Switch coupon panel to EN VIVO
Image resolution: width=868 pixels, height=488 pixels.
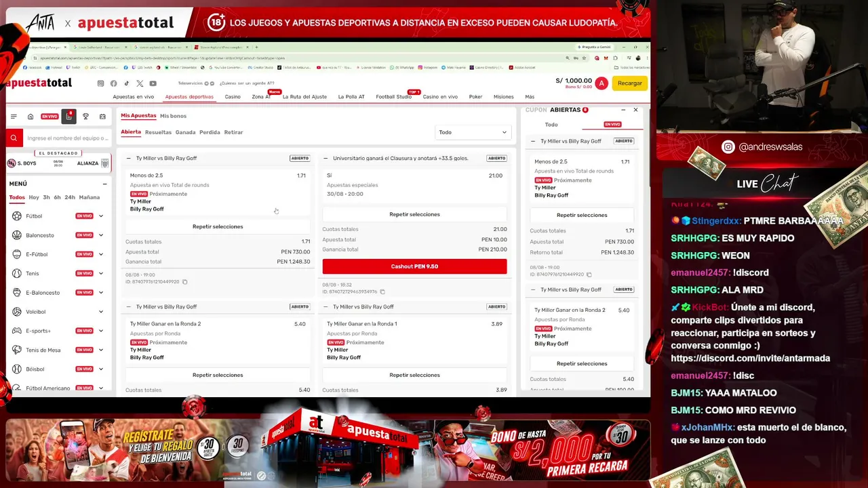coord(612,125)
